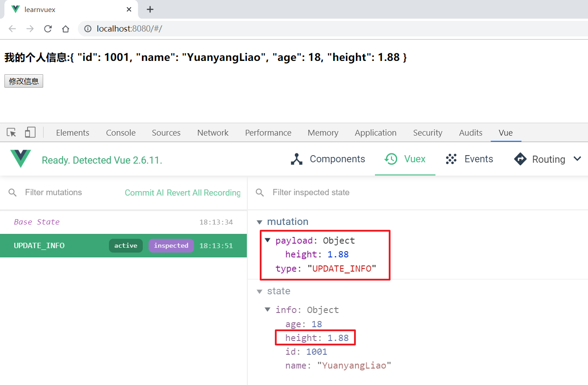Viewport: 588px width, 385px height.
Task: Click the browser home icon
Action: click(x=65, y=29)
